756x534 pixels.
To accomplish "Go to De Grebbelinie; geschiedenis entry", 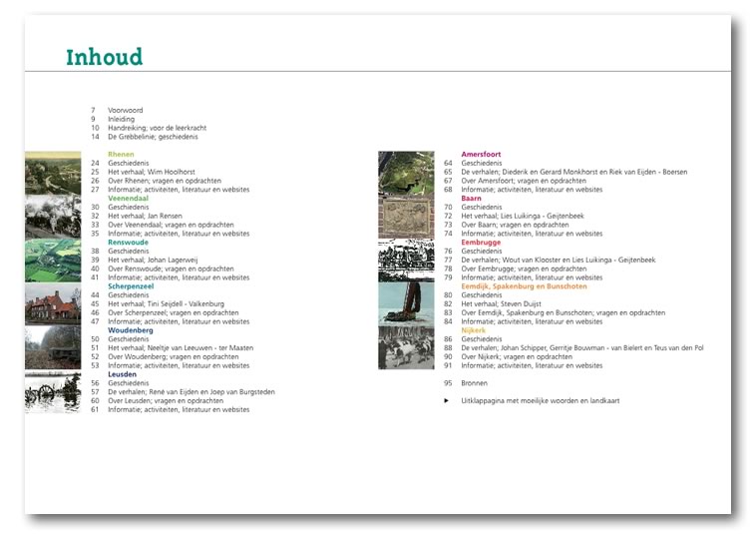I will coord(153,137).
